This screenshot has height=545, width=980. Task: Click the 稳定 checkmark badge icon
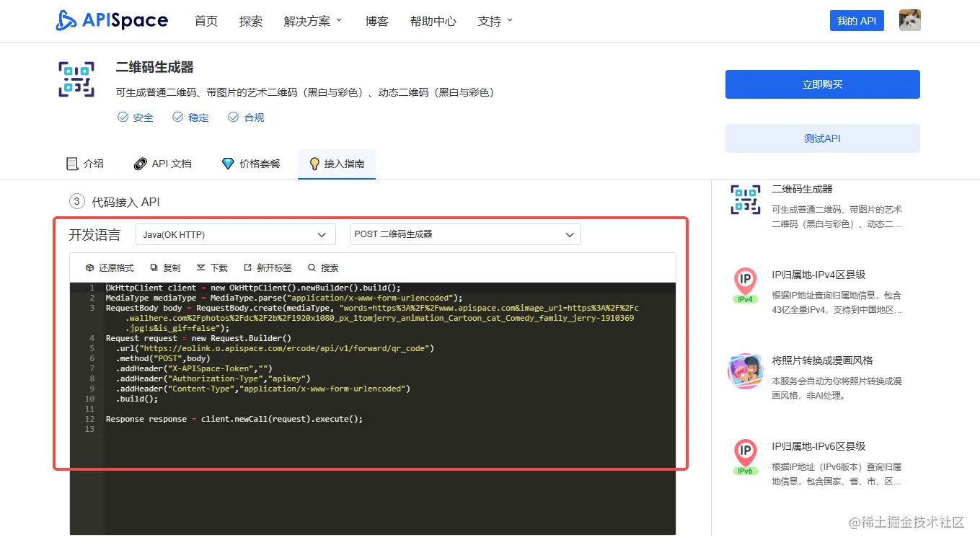pos(177,117)
